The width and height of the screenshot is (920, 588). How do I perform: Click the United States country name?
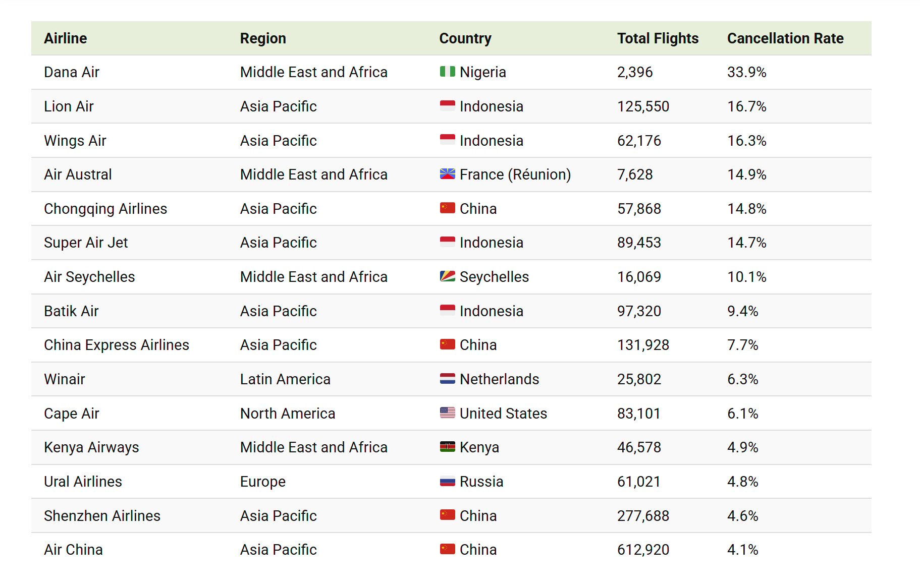(x=504, y=414)
